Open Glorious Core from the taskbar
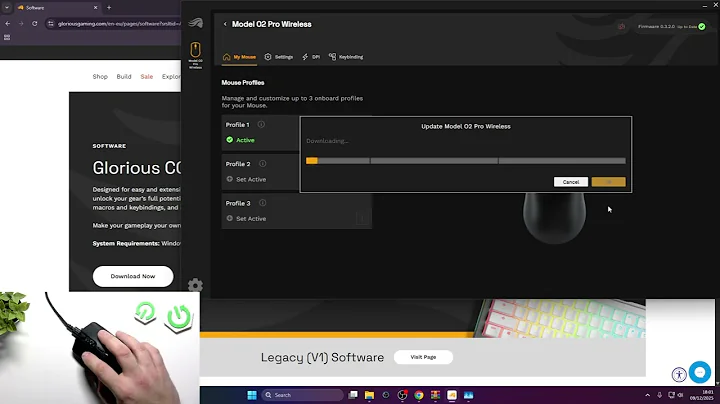Image resolution: width=720 pixels, height=404 pixels. tap(452, 395)
